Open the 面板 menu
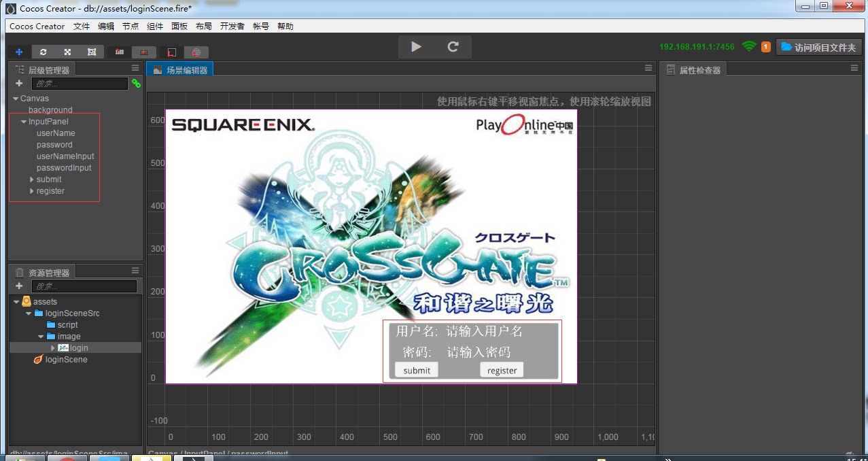Image resolution: width=868 pixels, height=461 pixels. point(179,27)
